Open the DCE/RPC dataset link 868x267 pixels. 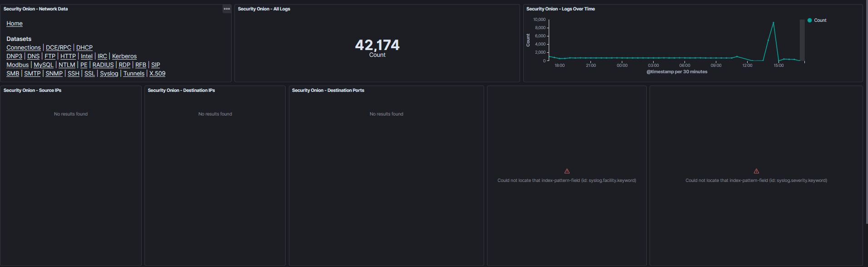59,47
